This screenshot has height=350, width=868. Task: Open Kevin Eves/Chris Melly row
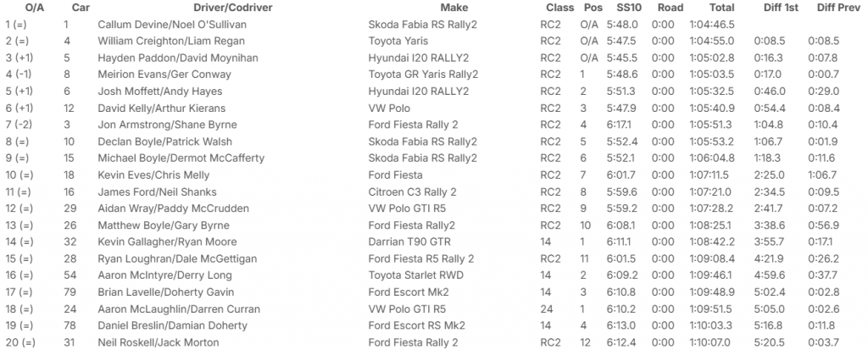[x=143, y=173]
